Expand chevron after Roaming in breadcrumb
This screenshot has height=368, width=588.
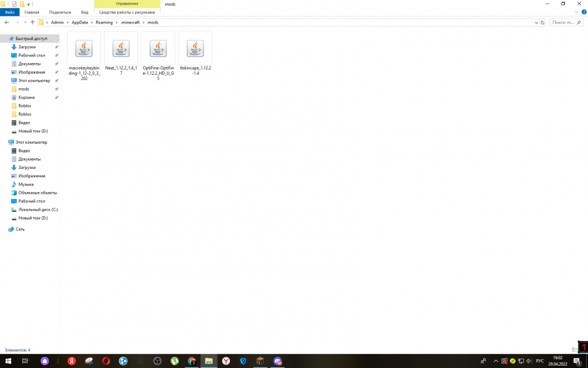click(116, 22)
